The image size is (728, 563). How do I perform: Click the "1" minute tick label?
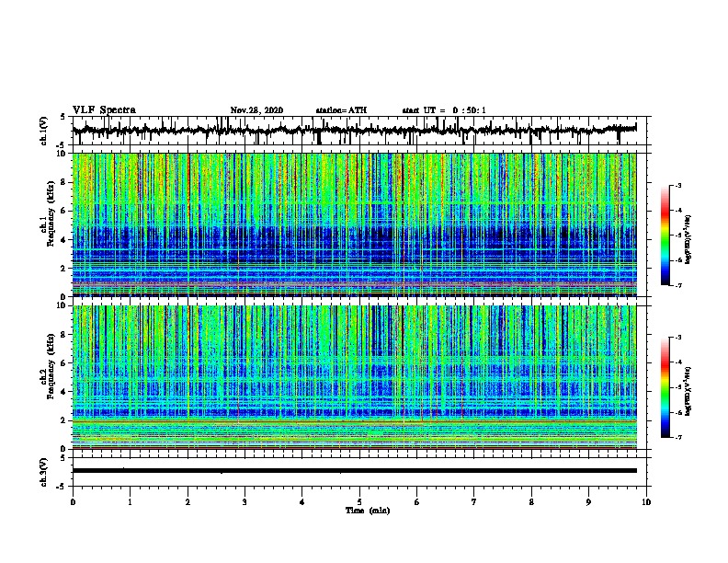pos(130,502)
